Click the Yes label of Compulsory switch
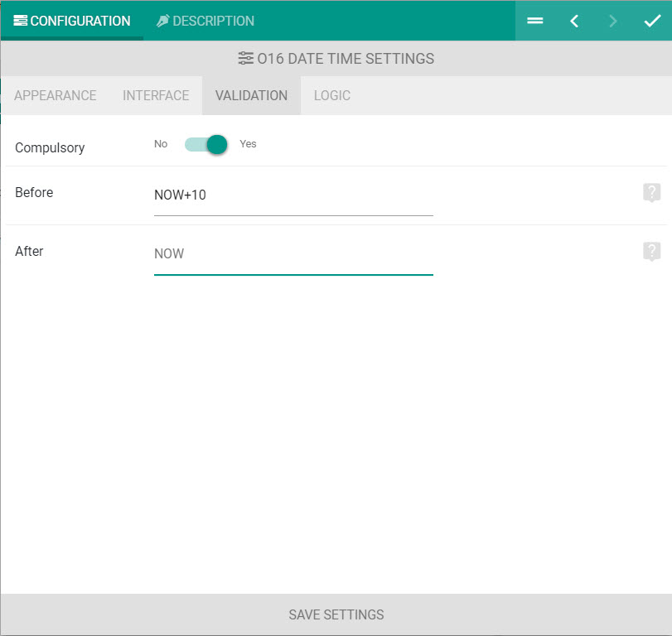672x636 pixels. point(248,144)
